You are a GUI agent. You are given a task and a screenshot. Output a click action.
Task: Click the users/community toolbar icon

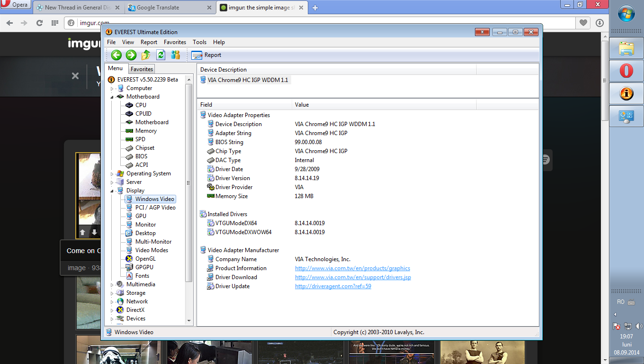click(175, 55)
